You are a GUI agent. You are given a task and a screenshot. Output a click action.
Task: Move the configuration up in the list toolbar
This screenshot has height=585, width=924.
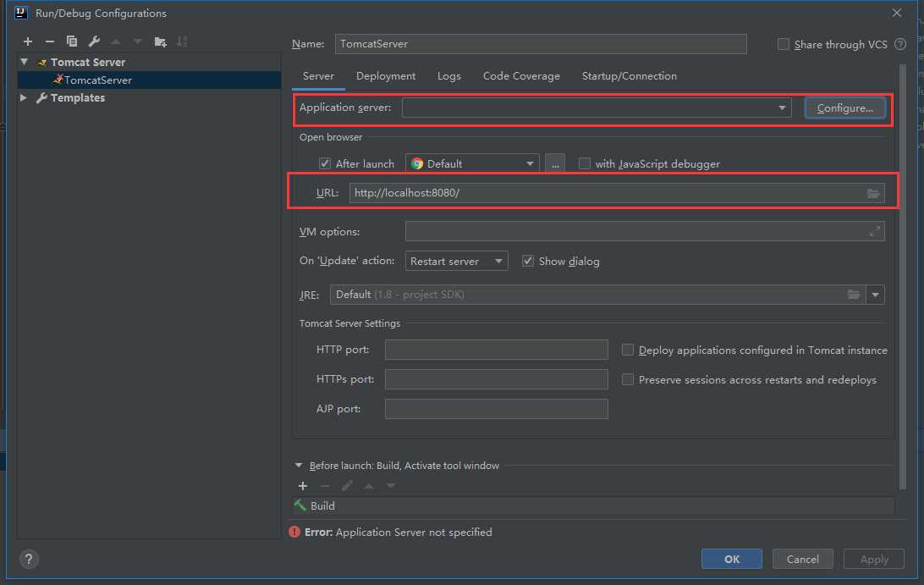tap(115, 41)
